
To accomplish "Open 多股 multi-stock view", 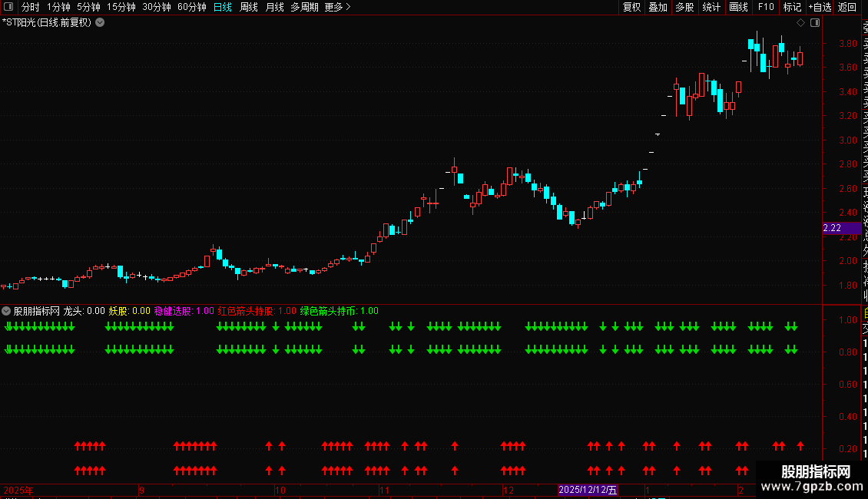I will click(x=684, y=7).
